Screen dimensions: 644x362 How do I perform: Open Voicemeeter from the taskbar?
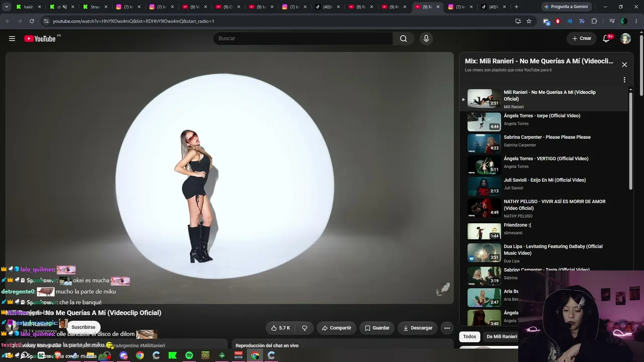point(238,355)
